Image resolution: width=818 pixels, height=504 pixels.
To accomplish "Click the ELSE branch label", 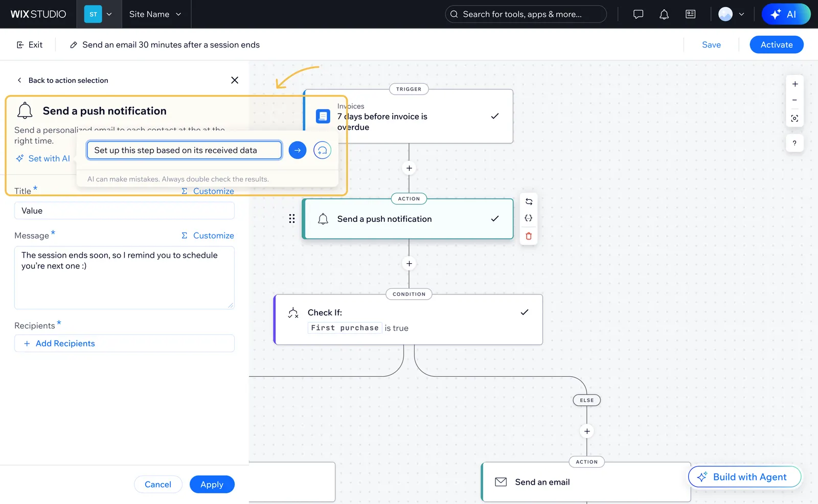I will click(x=587, y=400).
